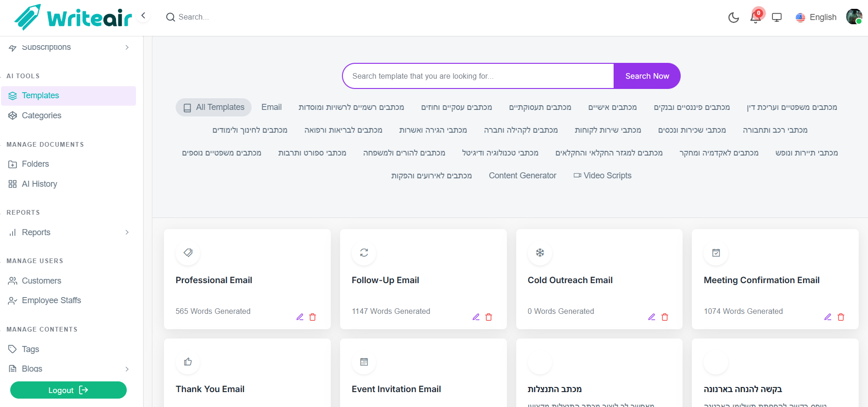This screenshot has width=868, height=407.
Task: Click the monitor icon in the header
Action: coord(777,18)
